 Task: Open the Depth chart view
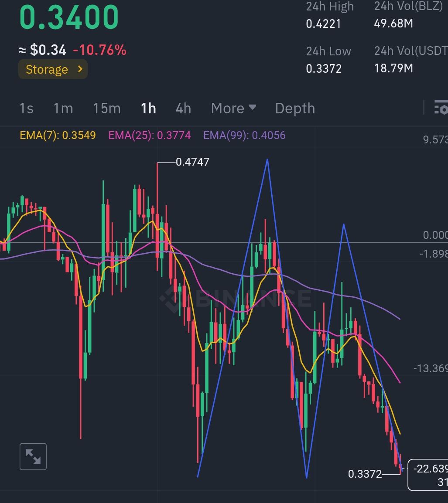coord(295,108)
